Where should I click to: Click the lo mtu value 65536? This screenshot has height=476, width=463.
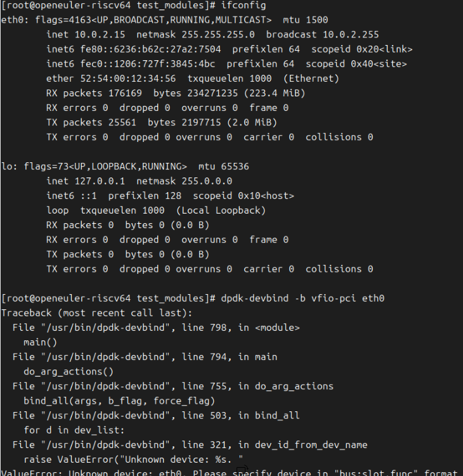tap(235, 167)
